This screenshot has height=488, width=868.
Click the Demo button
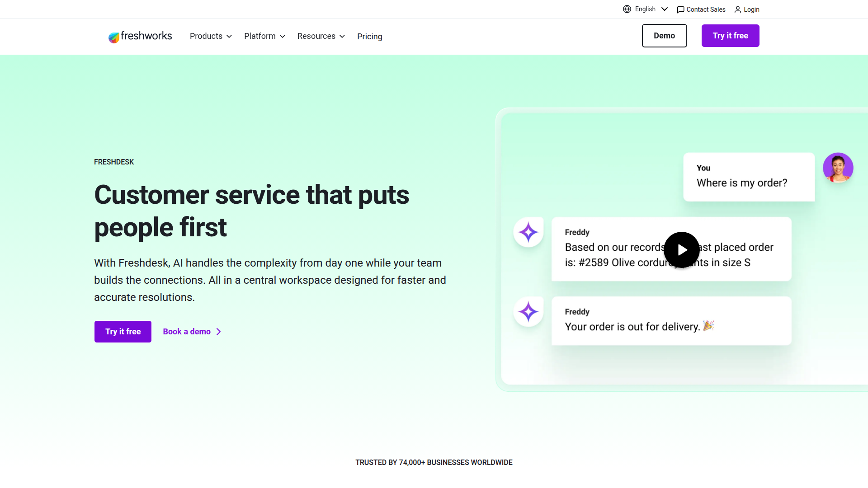pyautogui.click(x=664, y=36)
